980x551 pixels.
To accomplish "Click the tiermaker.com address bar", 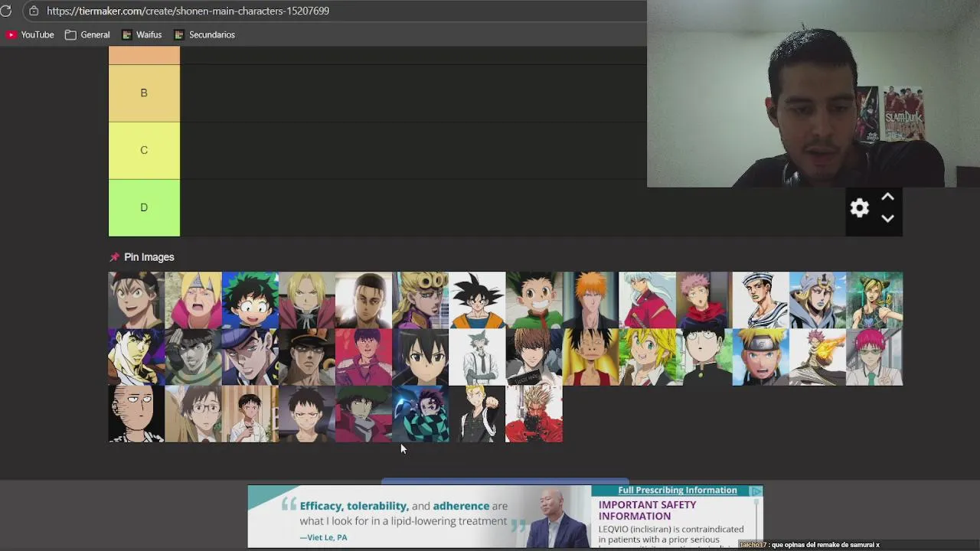I will click(x=188, y=11).
